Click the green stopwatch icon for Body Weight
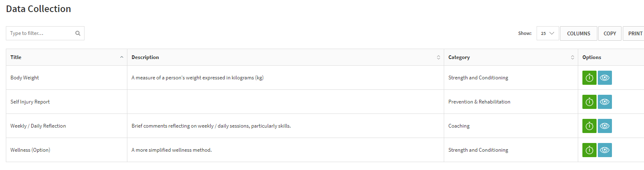The height and width of the screenshot is (170, 644). (x=589, y=78)
